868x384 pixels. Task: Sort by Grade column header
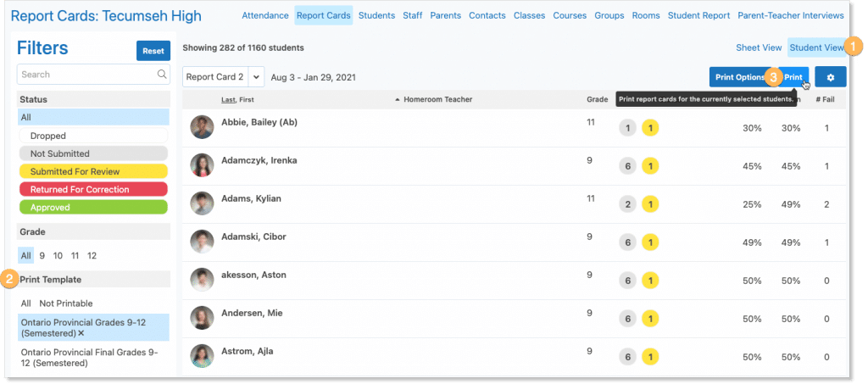(598, 99)
